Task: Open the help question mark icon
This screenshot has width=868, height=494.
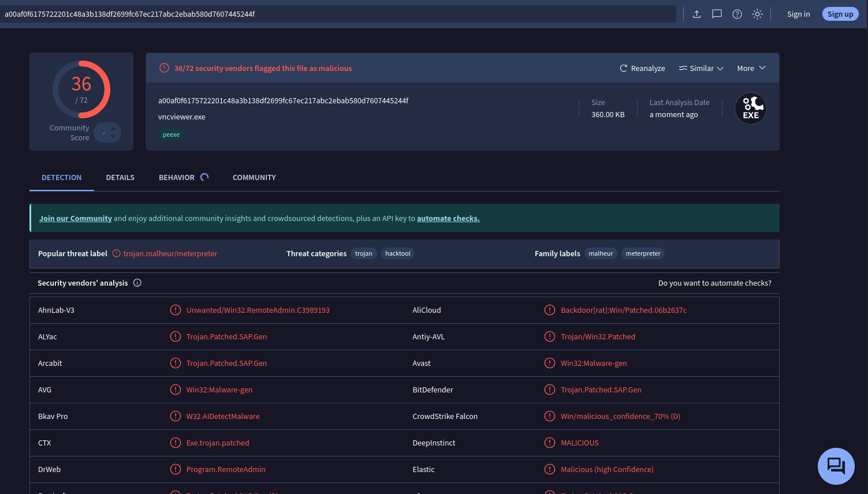Action: pos(737,14)
